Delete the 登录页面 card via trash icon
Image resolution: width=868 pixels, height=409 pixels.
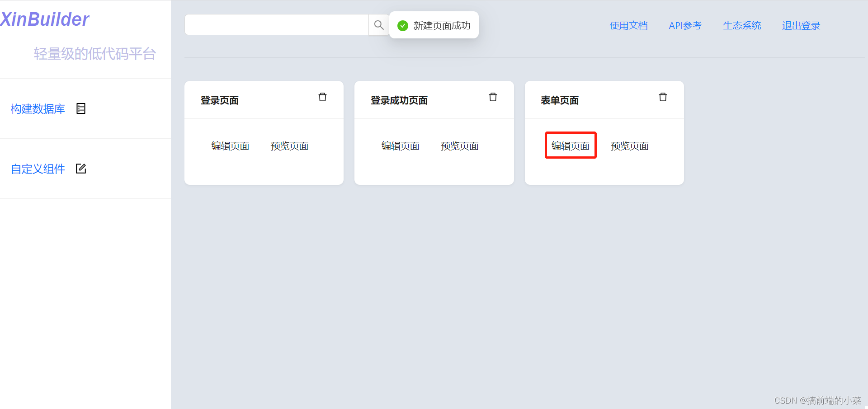(x=322, y=97)
